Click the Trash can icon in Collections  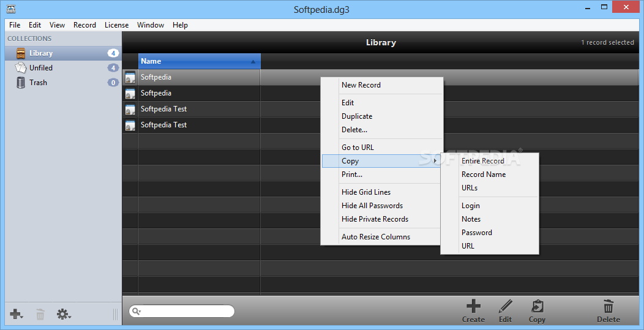[21, 83]
